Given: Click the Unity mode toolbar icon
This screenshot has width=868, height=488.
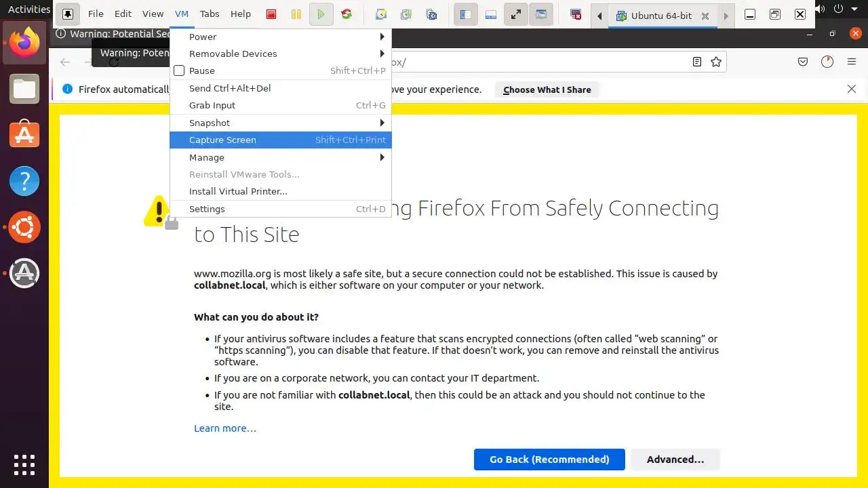Looking at the screenshot, I should (540, 14).
